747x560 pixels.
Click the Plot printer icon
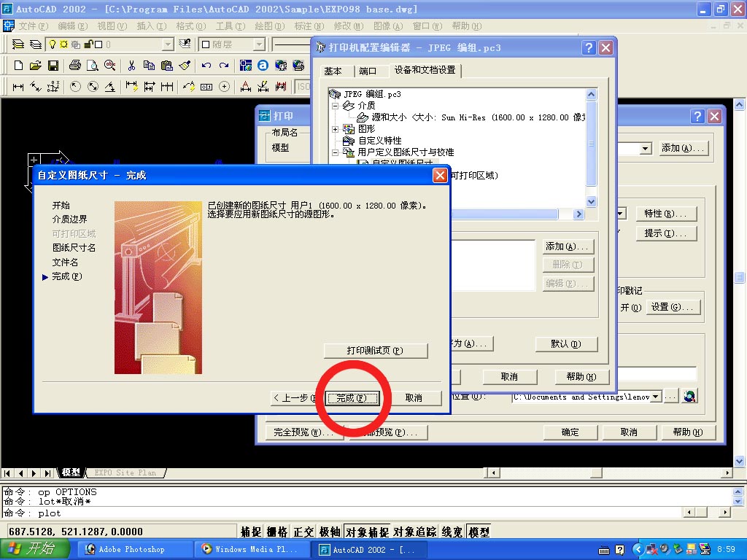click(x=75, y=65)
